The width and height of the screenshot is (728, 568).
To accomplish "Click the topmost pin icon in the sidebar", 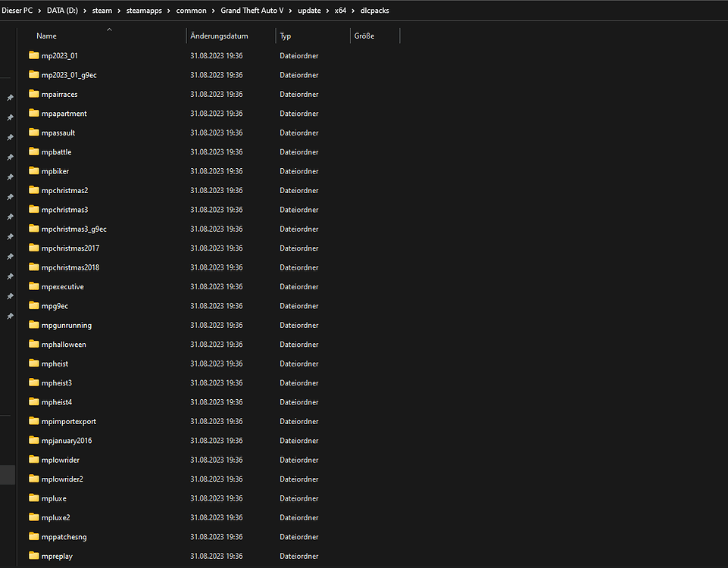I will pos(10,97).
